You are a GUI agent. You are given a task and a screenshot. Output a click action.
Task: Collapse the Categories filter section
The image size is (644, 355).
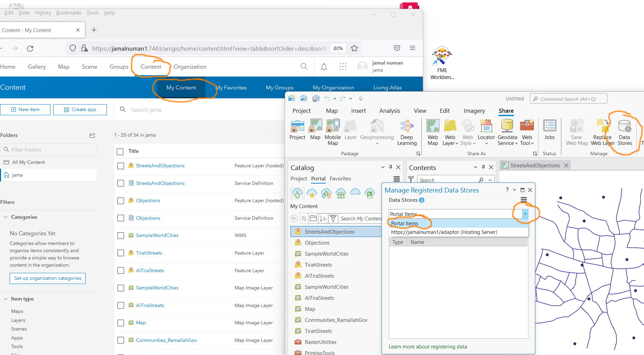pos(6,217)
